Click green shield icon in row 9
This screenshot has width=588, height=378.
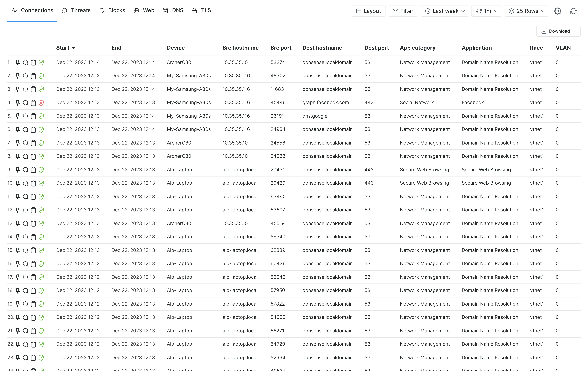[x=41, y=170]
